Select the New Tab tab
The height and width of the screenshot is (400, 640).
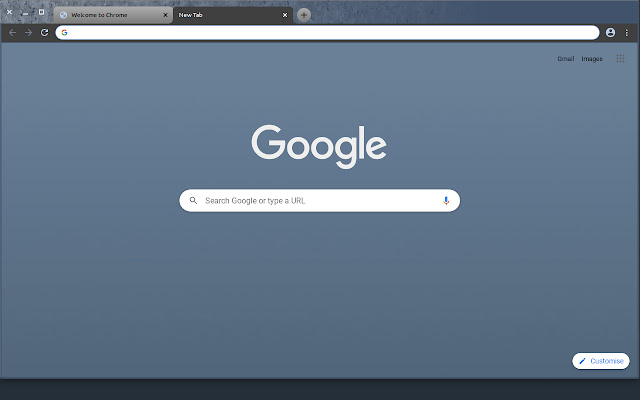233,15
